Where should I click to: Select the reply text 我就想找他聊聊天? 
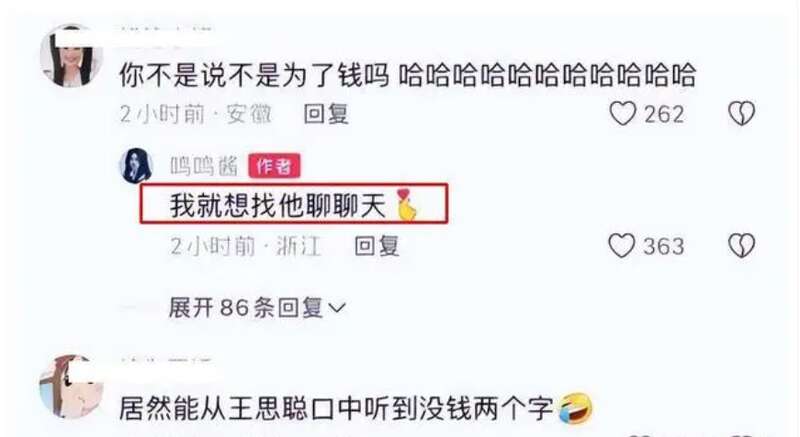[x=278, y=205]
